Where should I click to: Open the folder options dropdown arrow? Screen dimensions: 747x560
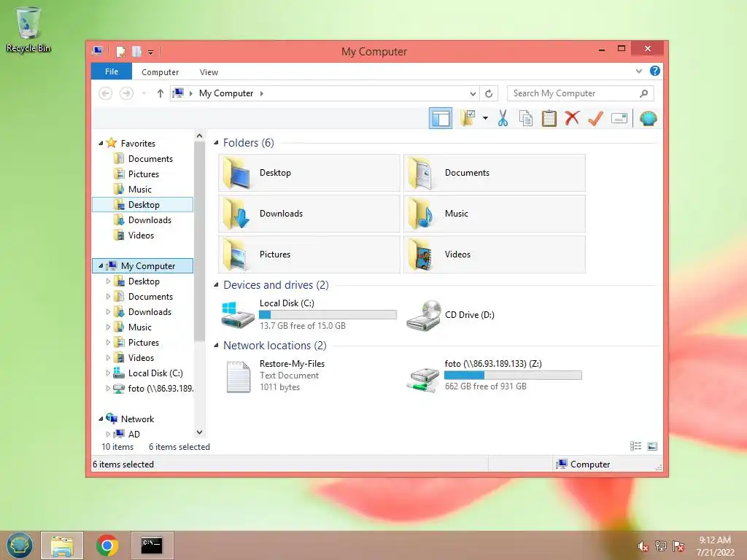pyautogui.click(x=485, y=118)
